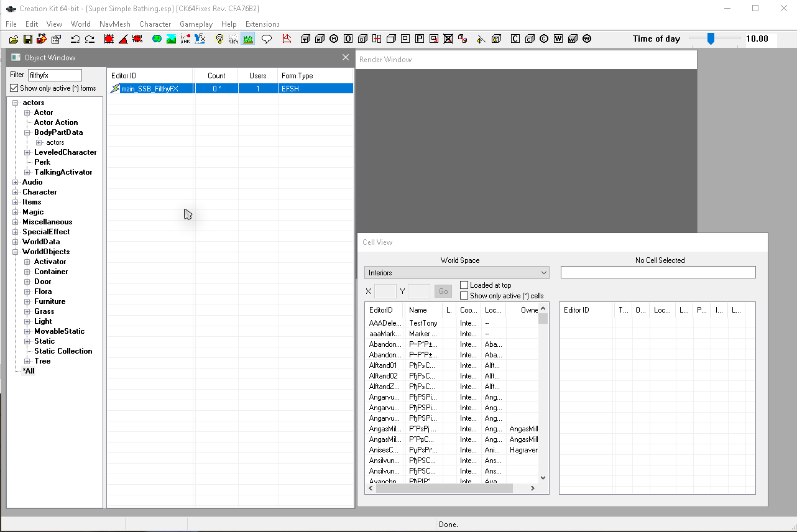Image resolution: width=797 pixels, height=532 pixels.
Task: Open the NavMesh menu
Action: point(114,24)
